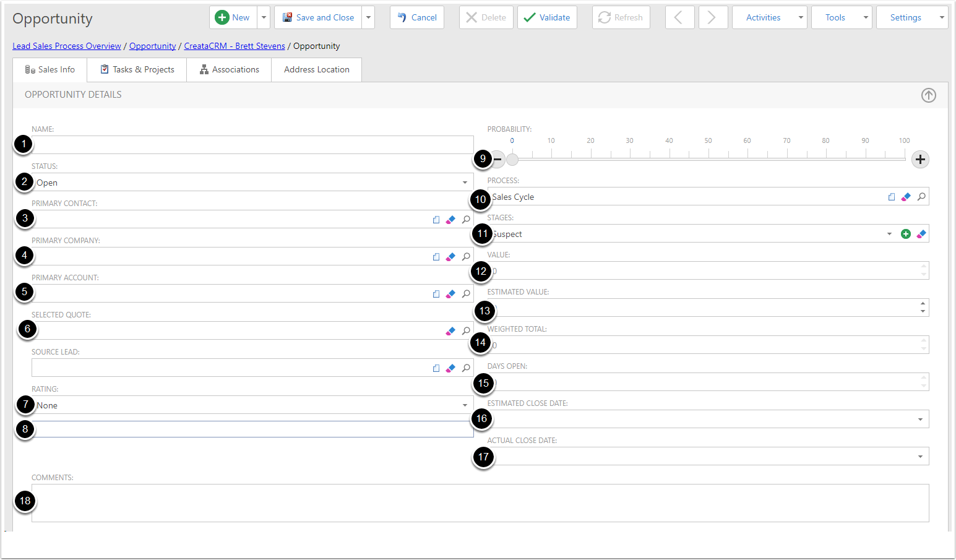Collapse Opportunity Details with the up arrow icon

928,95
